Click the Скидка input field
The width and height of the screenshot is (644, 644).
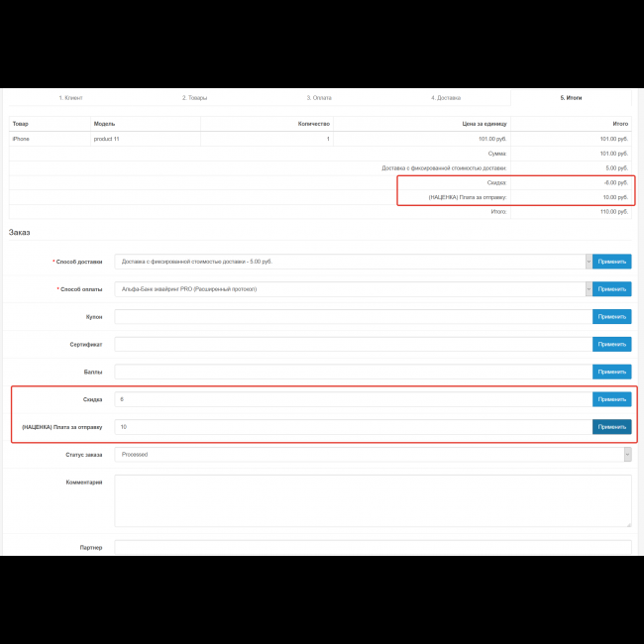(353, 399)
